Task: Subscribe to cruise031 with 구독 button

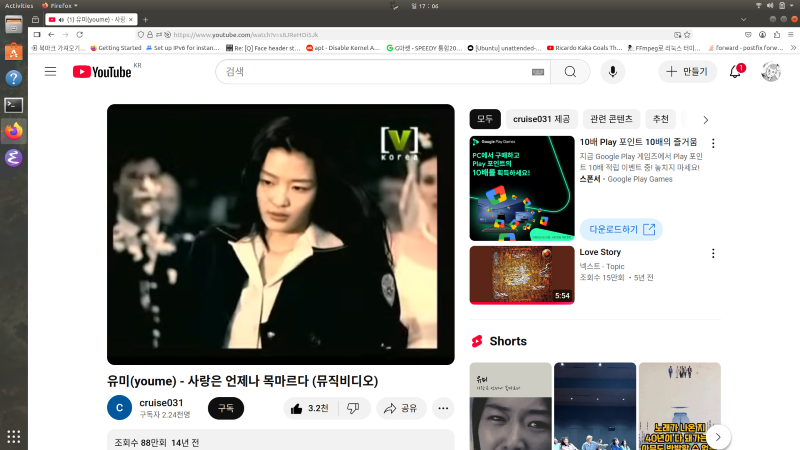Action: 225,408
